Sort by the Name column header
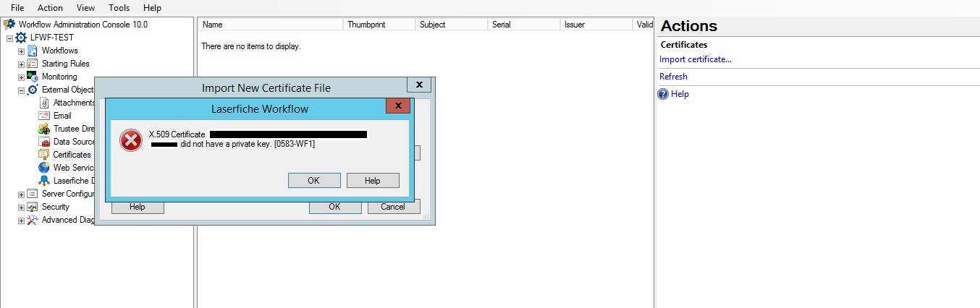This screenshot has height=308, width=980. [x=271, y=25]
